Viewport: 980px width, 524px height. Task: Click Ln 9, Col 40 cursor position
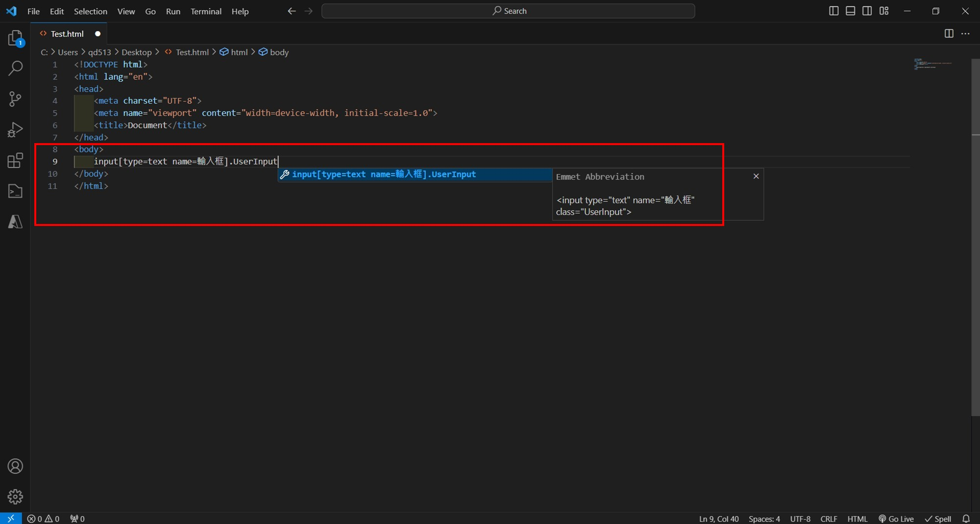719,519
